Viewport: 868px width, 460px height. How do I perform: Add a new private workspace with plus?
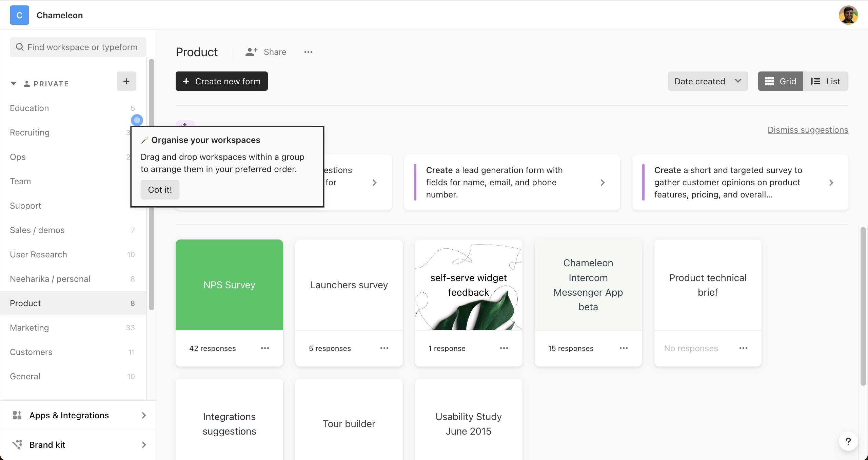(126, 81)
